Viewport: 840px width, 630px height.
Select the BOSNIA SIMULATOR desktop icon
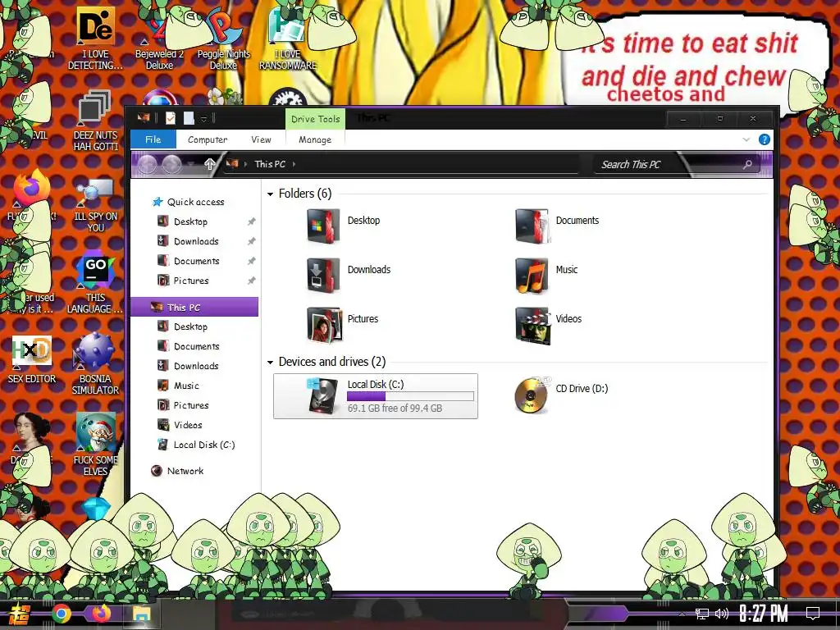click(x=95, y=364)
